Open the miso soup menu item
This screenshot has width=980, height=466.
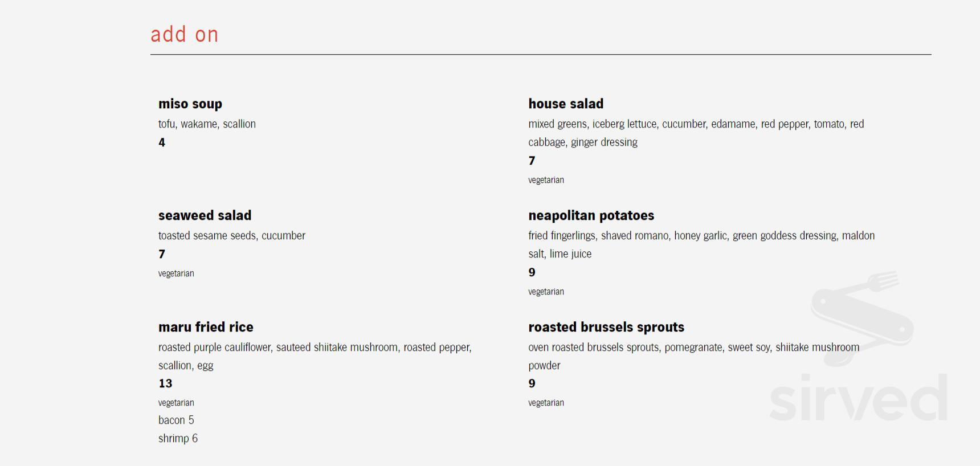190,104
